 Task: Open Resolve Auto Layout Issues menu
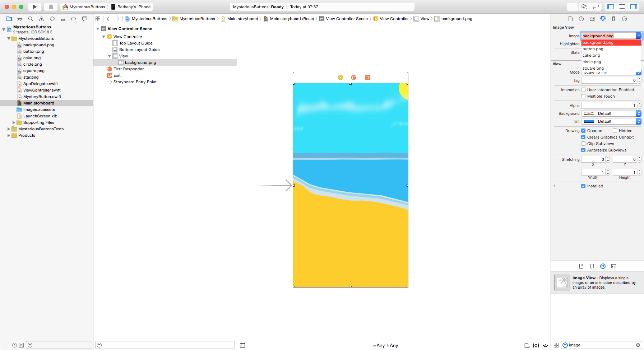(x=545, y=345)
